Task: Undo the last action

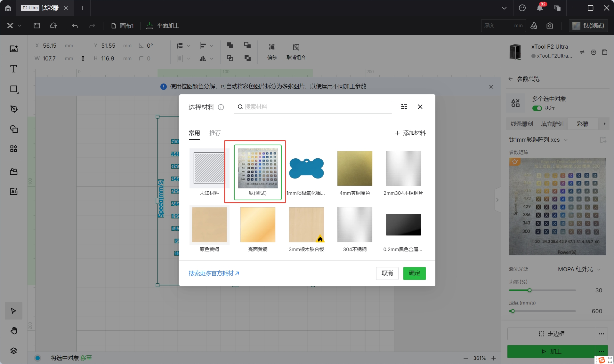Action: tap(75, 26)
